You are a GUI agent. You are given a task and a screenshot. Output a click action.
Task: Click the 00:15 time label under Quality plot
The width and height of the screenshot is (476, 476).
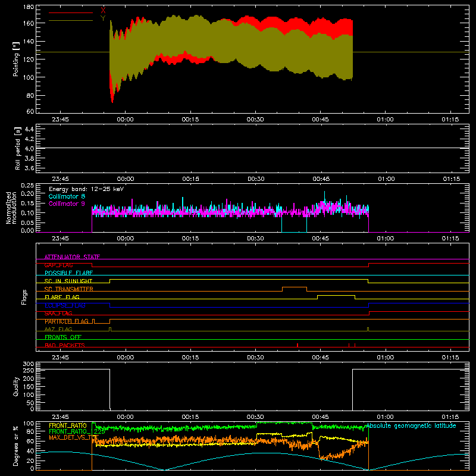pyautogui.click(x=190, y=417)
